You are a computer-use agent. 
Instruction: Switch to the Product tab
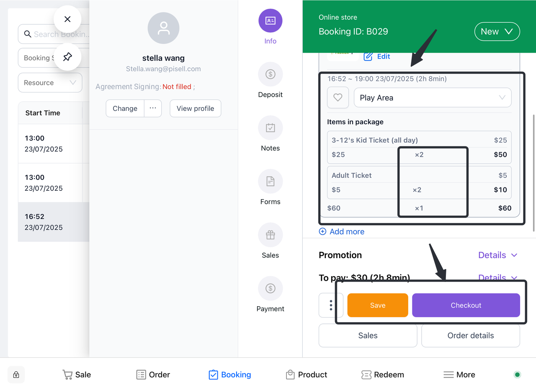click(306, 375)
